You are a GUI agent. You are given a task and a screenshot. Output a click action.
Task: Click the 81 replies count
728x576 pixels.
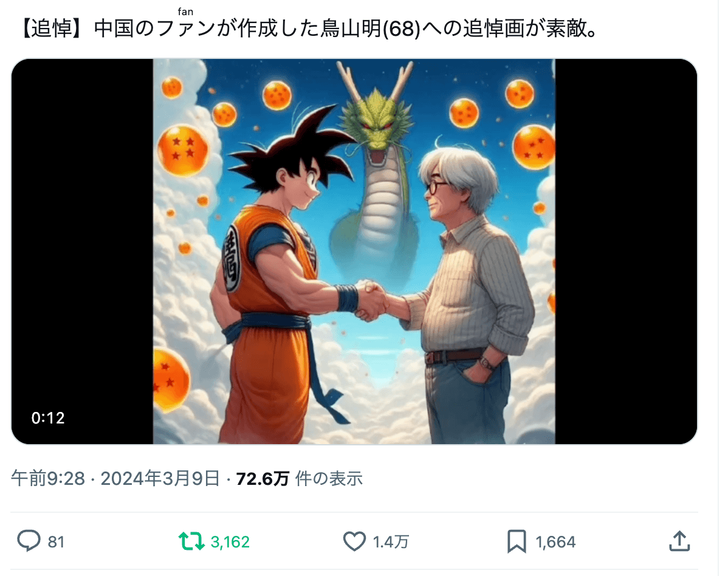[56, 541]
